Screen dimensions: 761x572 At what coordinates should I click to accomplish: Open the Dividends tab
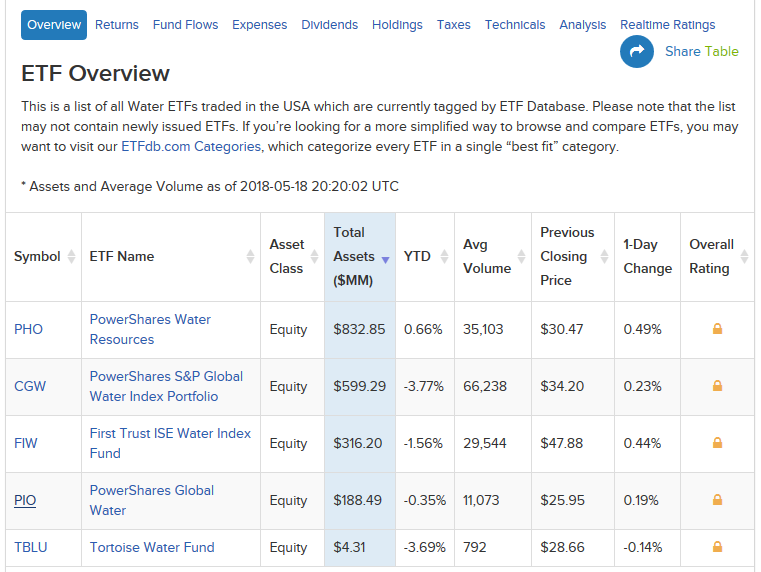click(x=329, y=25)
